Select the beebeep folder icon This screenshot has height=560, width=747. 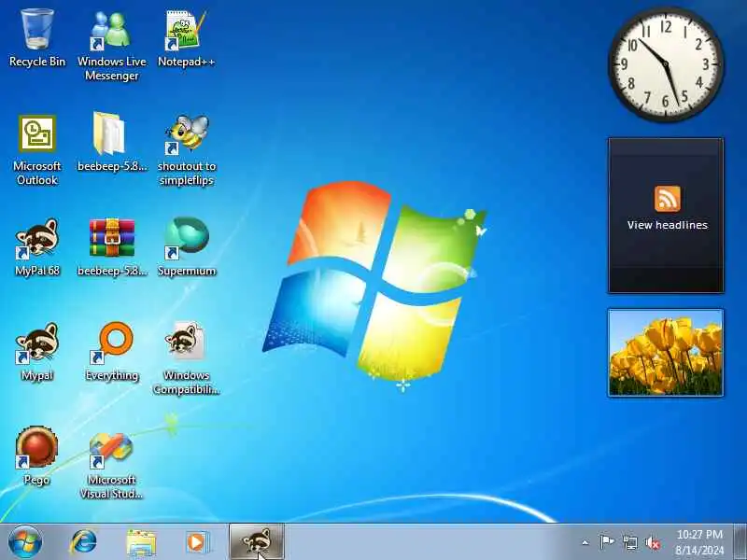(111, 142)
